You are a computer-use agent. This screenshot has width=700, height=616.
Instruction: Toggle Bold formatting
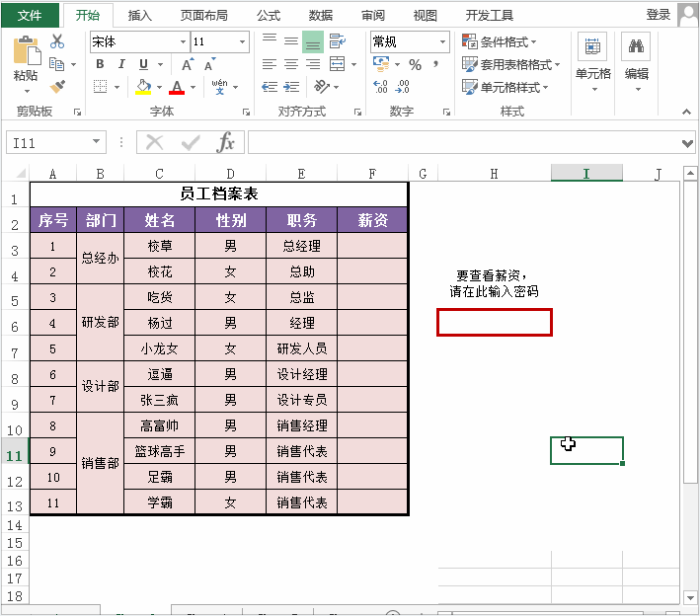100,64
